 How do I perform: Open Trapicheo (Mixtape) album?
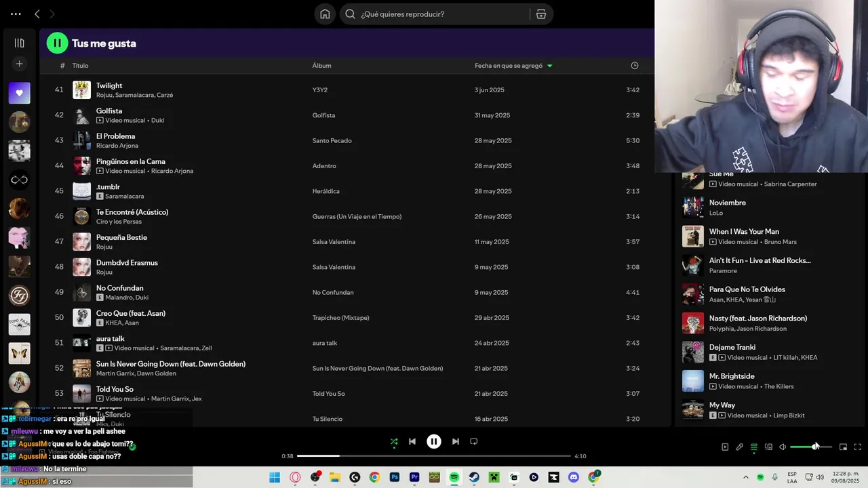click(x=340, y=318)
